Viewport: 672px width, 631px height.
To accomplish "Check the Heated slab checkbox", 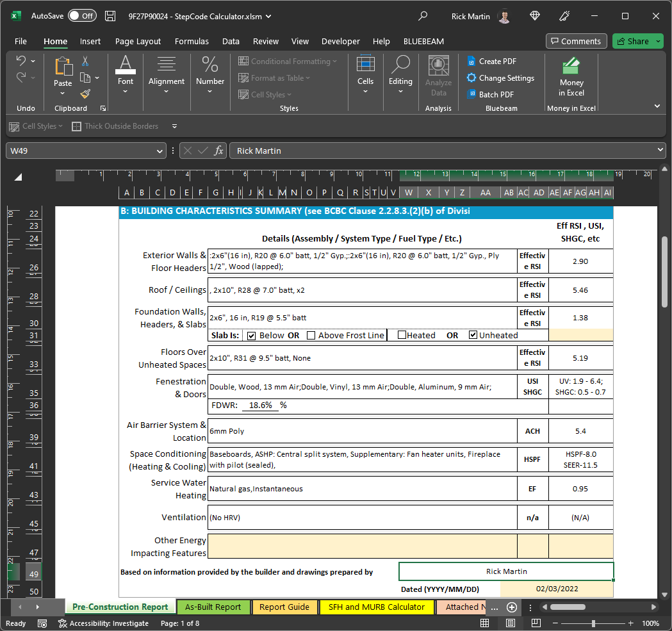I will 402,335.
